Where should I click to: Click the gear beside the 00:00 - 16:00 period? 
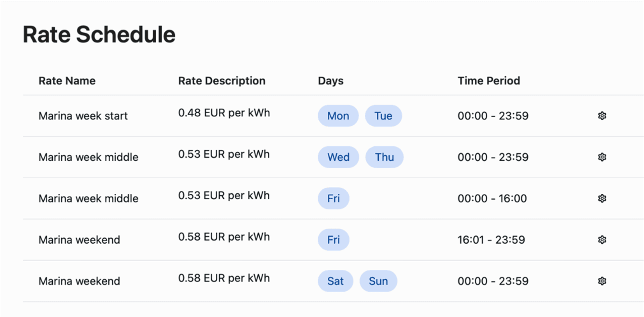pyautogui.click(x=602, y=198)
